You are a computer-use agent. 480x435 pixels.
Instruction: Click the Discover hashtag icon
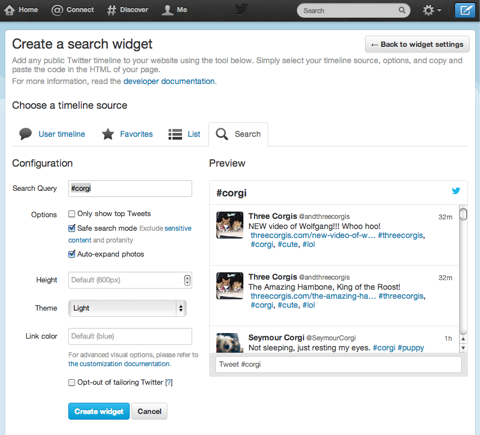[111, 10]
